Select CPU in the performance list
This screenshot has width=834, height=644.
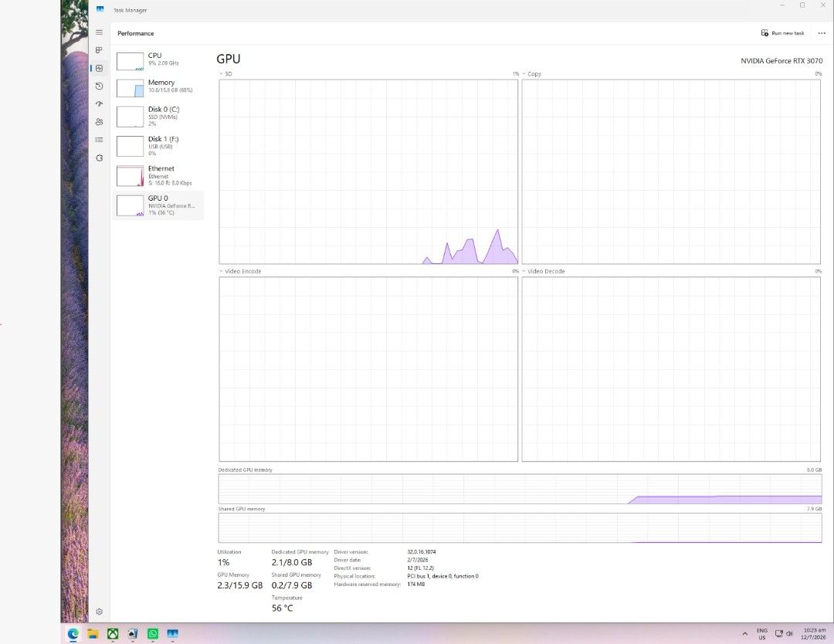pyautogui.click(x=158, y=59)
